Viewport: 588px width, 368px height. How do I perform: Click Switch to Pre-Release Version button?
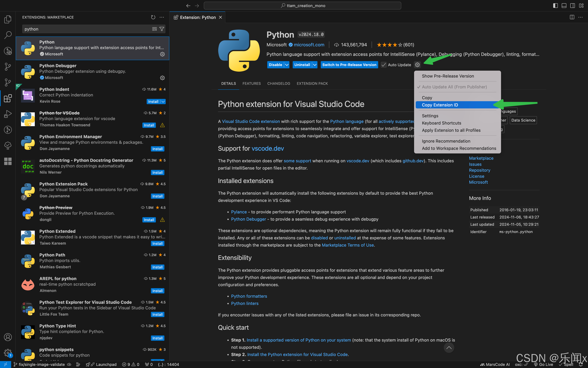coord(349,65)
